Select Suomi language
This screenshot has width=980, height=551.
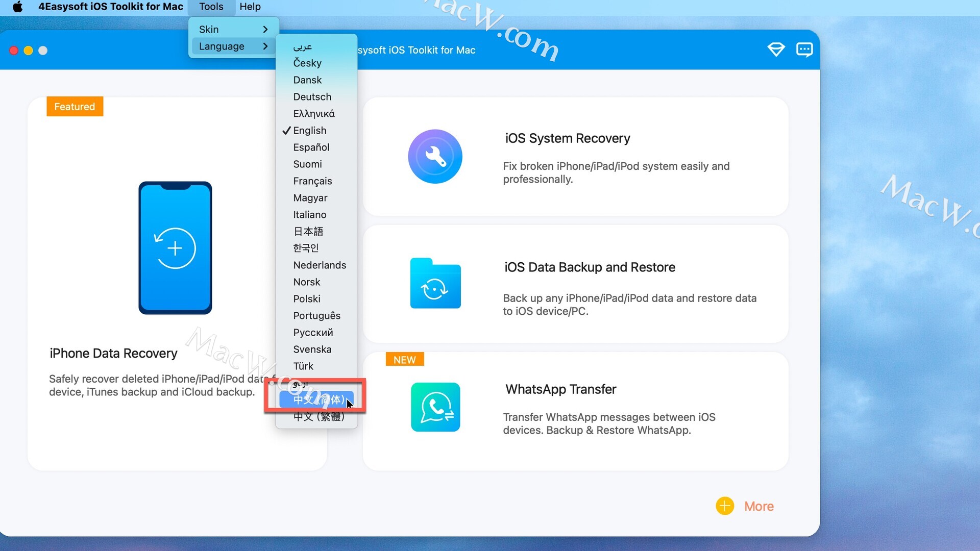click(316, 164)
